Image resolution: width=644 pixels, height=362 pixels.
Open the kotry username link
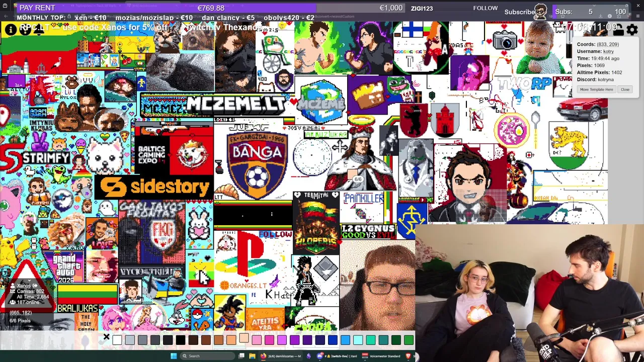[608, 51]
